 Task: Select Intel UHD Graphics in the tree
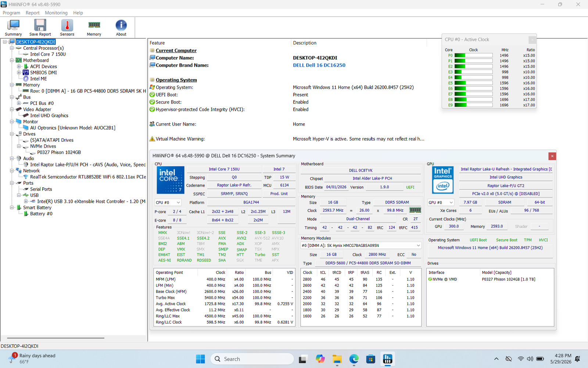pyautogui.click(x=49, y=116)
